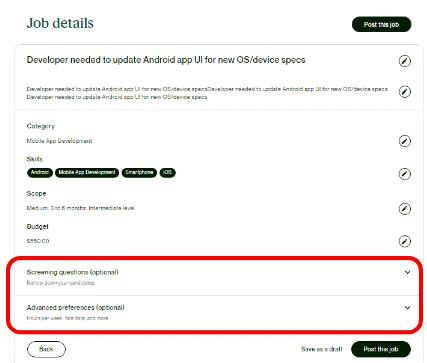Click Advanced preferences (optional) title
The width and height of the screenshot is (427, 363).
[76, 308]
